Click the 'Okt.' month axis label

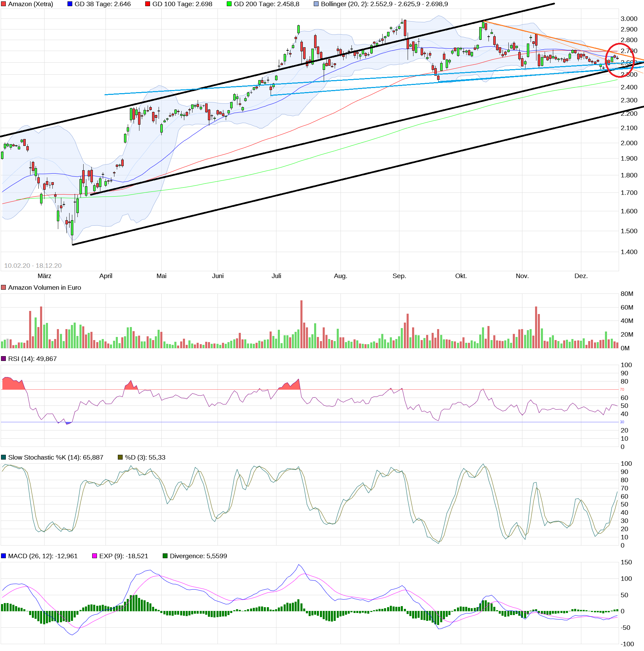(x=461, y=276)
